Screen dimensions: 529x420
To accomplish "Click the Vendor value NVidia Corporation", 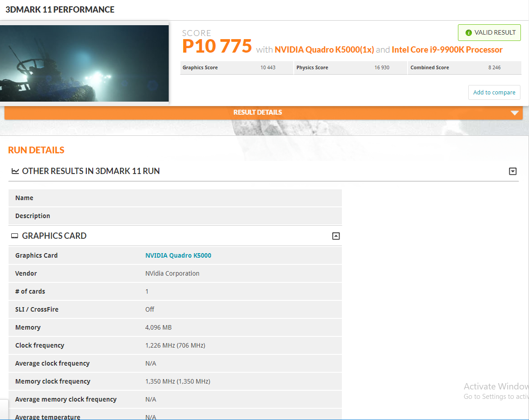I will pyautogui.click(x=172, y=273).
